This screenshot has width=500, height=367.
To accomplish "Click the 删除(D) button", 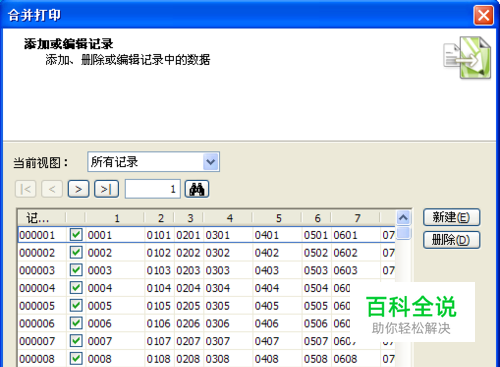I will click(451, 240).
